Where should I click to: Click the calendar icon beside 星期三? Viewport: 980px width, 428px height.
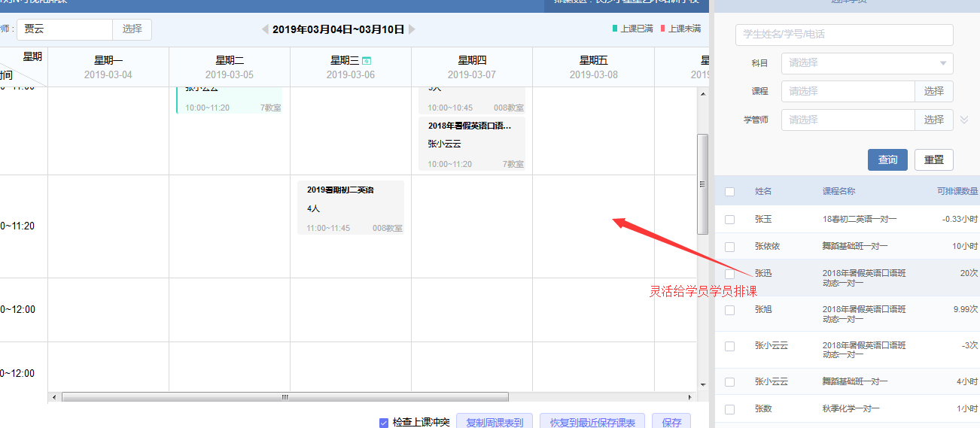coord(367,60)
